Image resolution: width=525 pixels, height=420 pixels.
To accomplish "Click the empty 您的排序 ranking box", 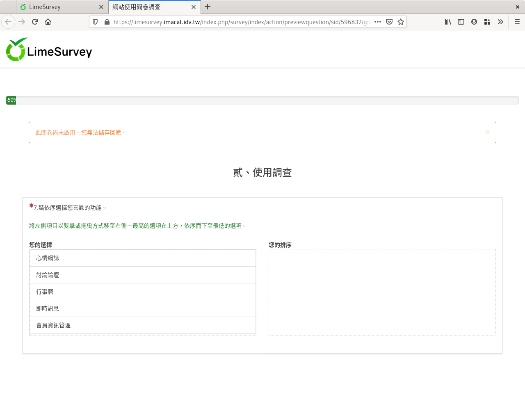I will click(382, 292).
